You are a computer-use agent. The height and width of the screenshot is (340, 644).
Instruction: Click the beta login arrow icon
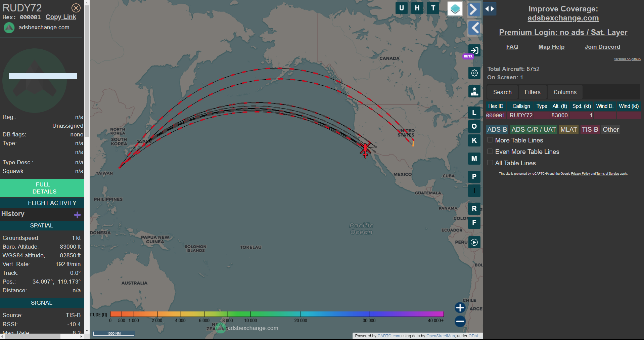pos(474,50)
